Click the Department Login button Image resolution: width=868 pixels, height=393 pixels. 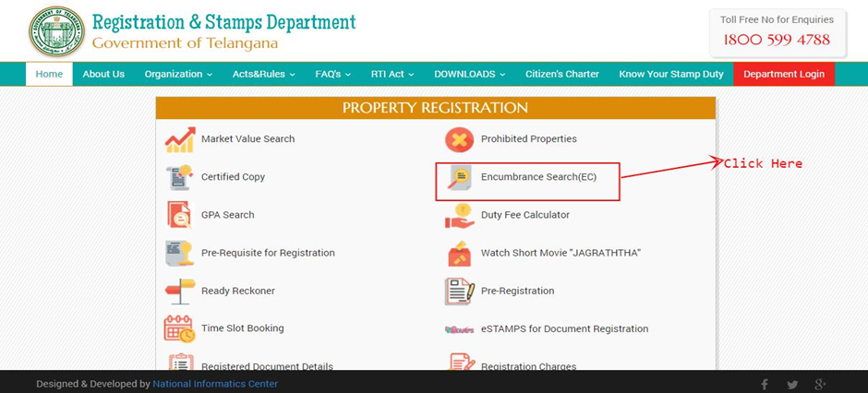click(784, 74)
